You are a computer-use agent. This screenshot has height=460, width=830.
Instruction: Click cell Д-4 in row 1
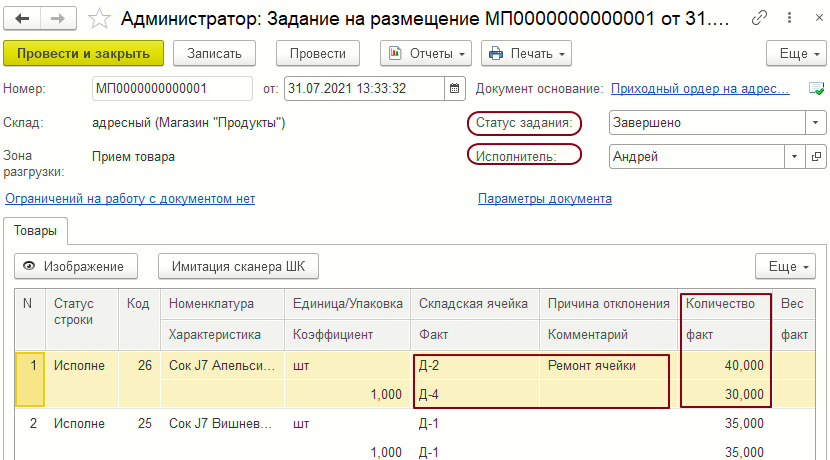click(x=475, y=394)
